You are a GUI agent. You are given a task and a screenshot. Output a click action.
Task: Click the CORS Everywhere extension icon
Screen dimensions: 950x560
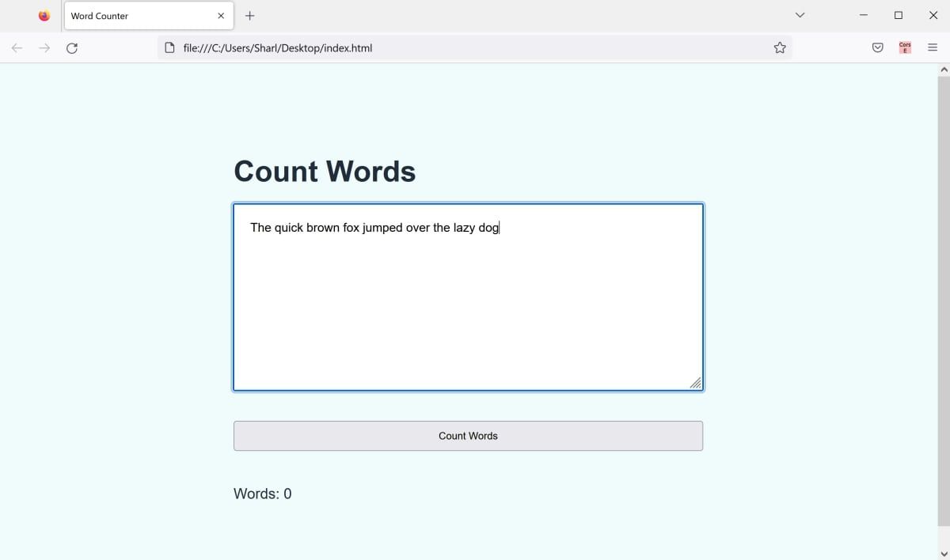click(x=905, y=47)
